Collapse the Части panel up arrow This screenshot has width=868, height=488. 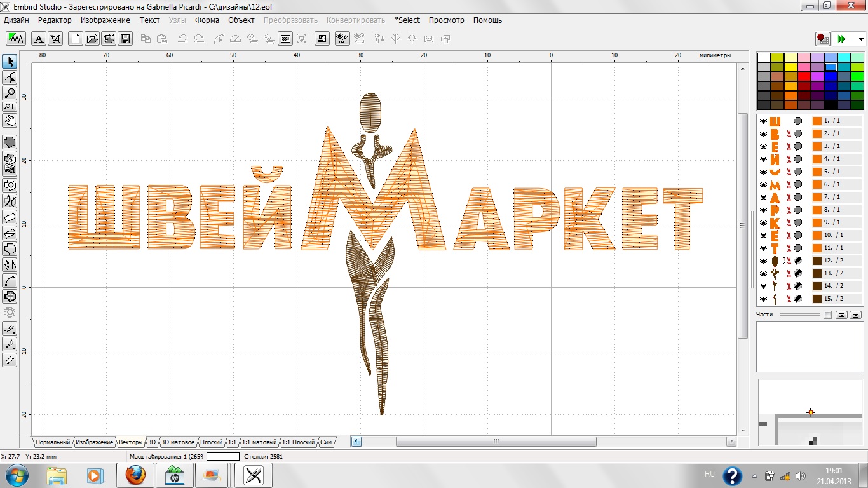[841, 315]
